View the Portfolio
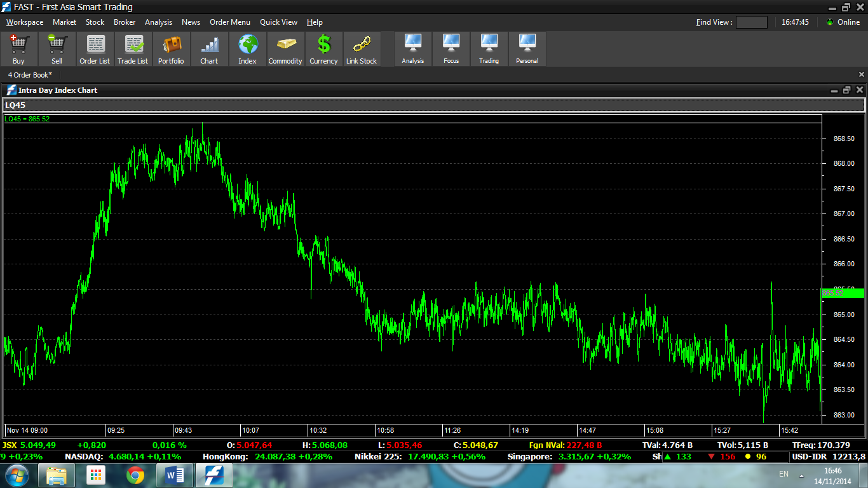 coord(171,50)
